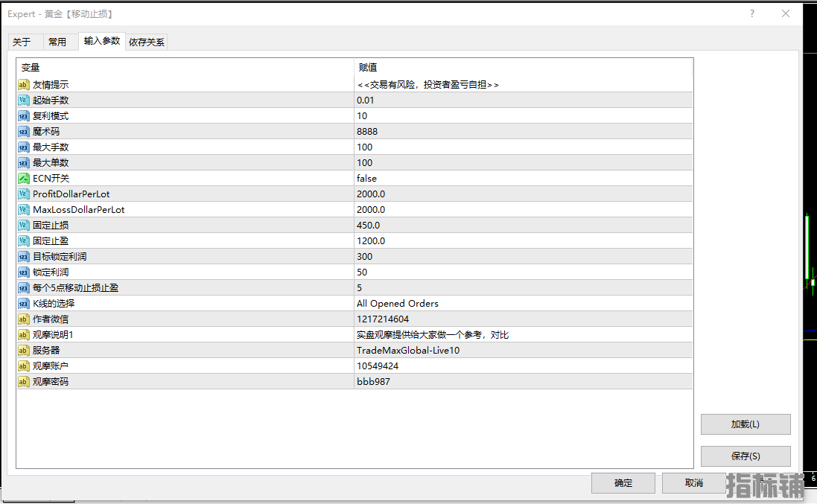Click the double-type icon beside 固定止盈
Viewport: 817px width, 504px height.
tap(23, 240)
